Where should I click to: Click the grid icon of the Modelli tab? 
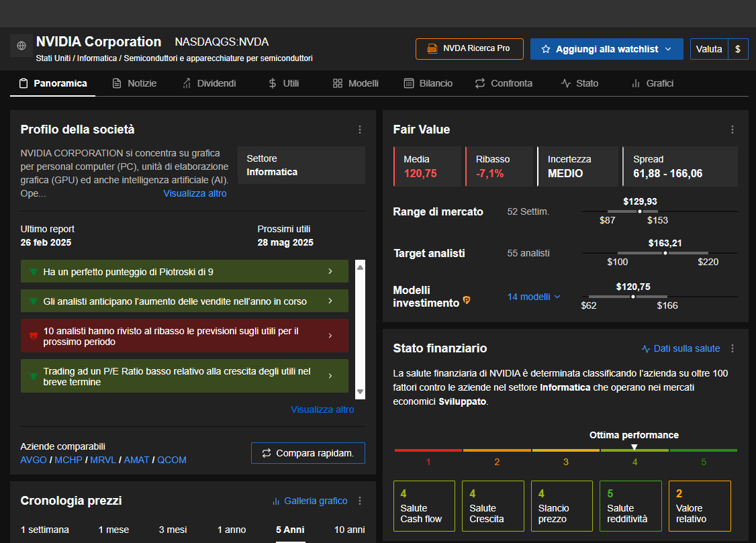[338, 83]
